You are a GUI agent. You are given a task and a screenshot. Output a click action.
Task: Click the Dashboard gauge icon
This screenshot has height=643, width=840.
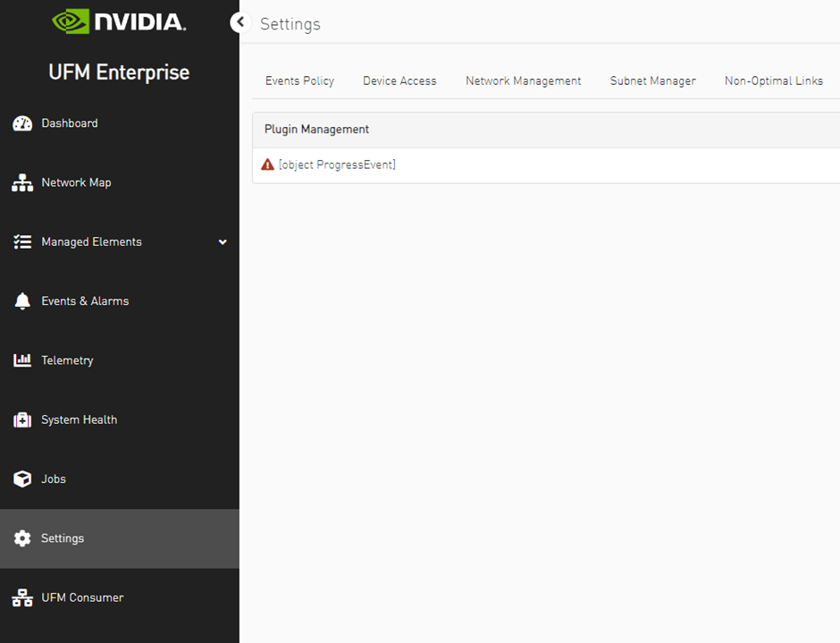tap(22, 123)
